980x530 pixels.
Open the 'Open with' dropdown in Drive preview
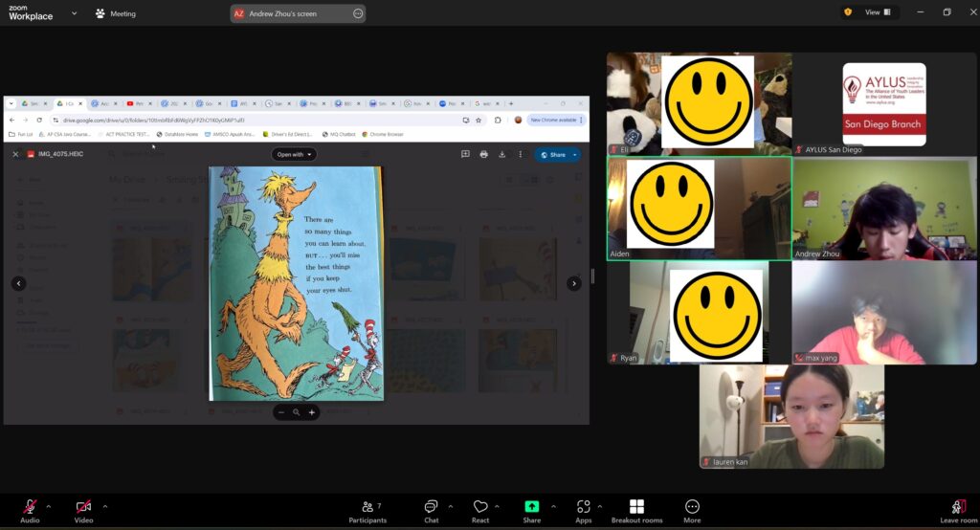pos(294,154)
